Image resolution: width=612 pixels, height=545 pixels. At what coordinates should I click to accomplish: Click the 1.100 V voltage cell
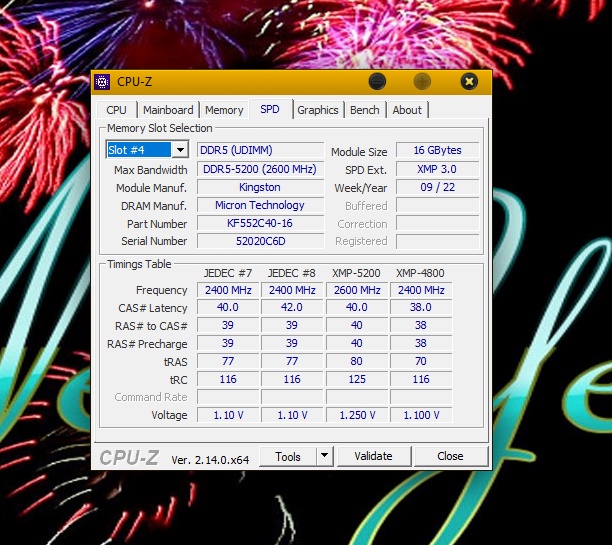click(x=421, y=415)
